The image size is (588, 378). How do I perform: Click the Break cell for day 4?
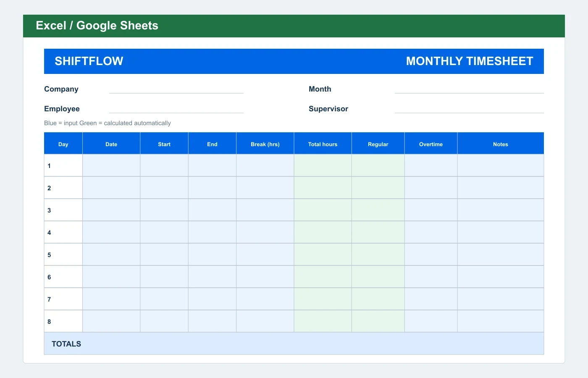coord(265,232)
